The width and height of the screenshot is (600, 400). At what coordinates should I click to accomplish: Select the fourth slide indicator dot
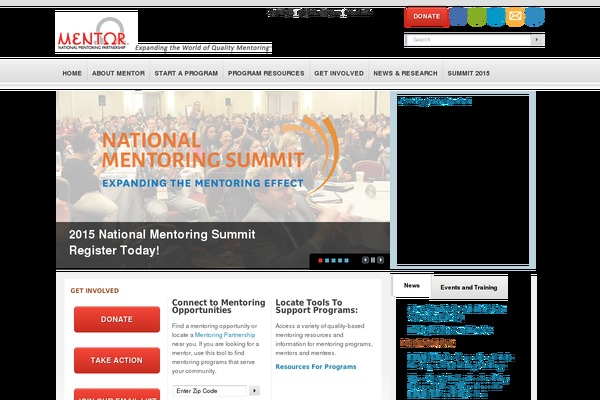pos(340,261)
